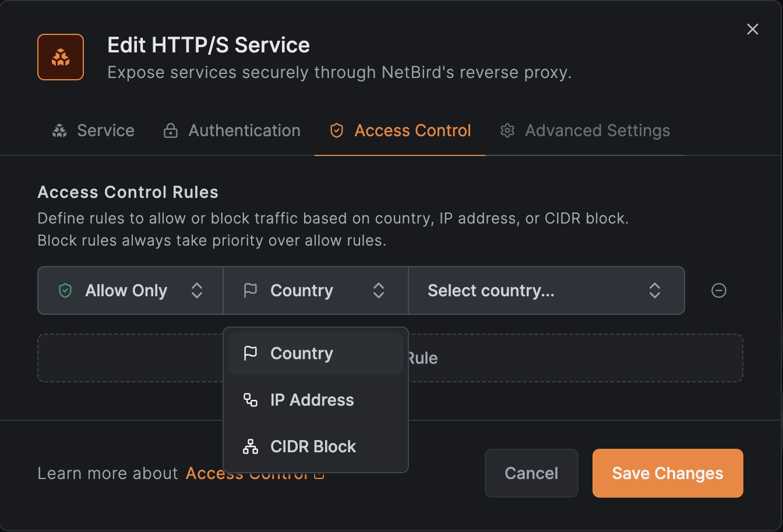The width and height of the screenshot is (783, 532).
Task: Click the network icon next to CIDR Block
Action: 251,446
